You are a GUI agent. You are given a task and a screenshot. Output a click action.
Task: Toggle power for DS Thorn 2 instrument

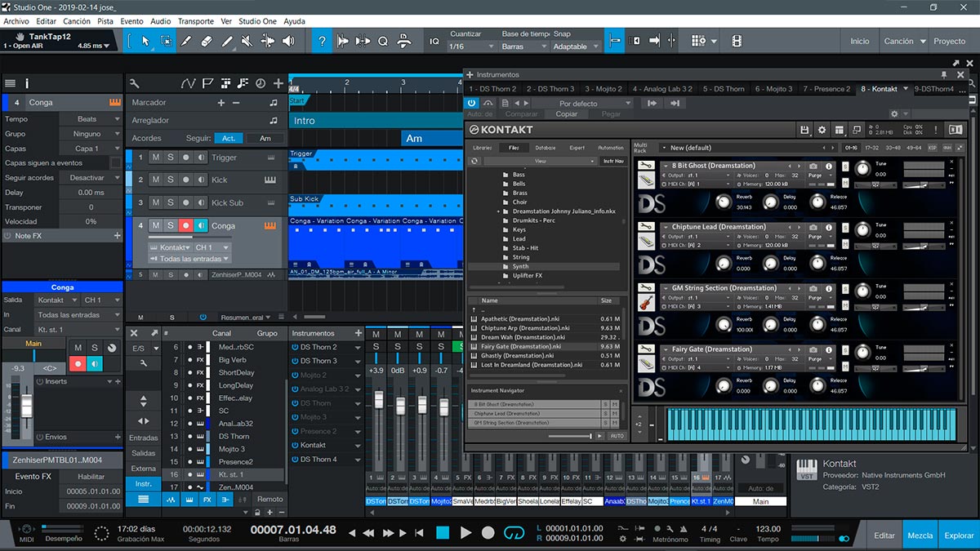[295, 347]
